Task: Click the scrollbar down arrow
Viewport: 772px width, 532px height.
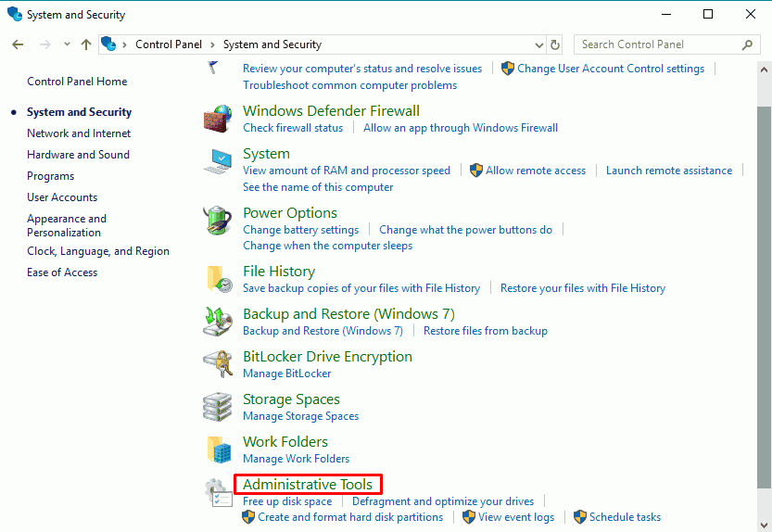Action: [764, 525]
